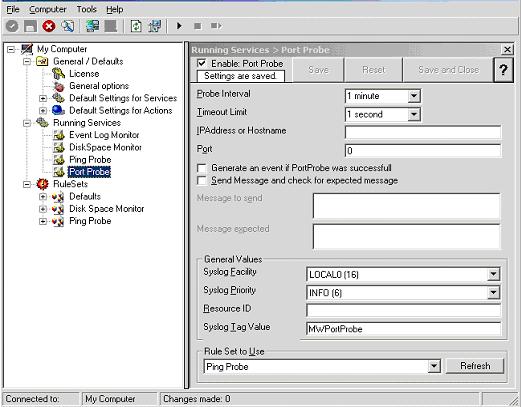Toggle the Enable: Port Probe checkbox

202,63
